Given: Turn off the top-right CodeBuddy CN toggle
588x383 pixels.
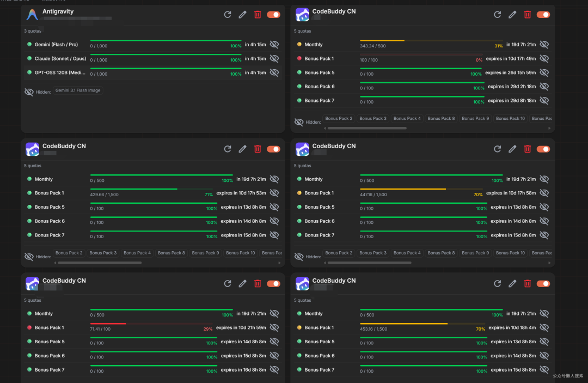Looking at the screenshot, I should (x=543, y=15).
